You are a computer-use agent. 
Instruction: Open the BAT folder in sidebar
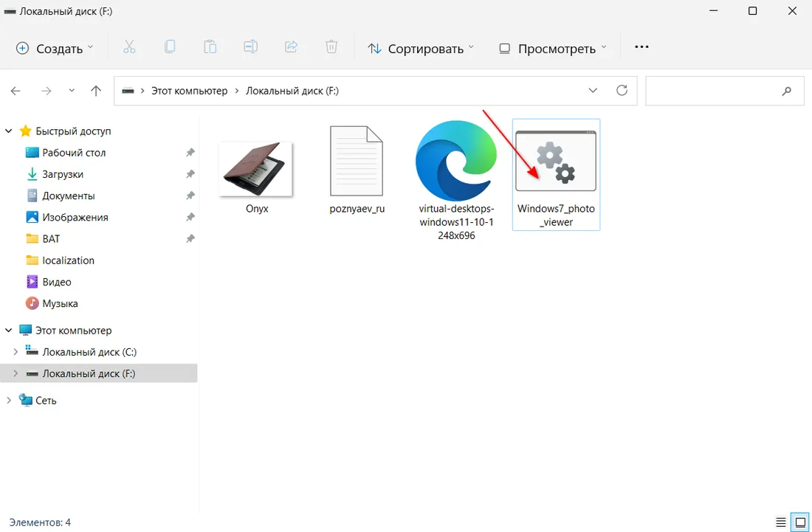click(x=51, y=238)
